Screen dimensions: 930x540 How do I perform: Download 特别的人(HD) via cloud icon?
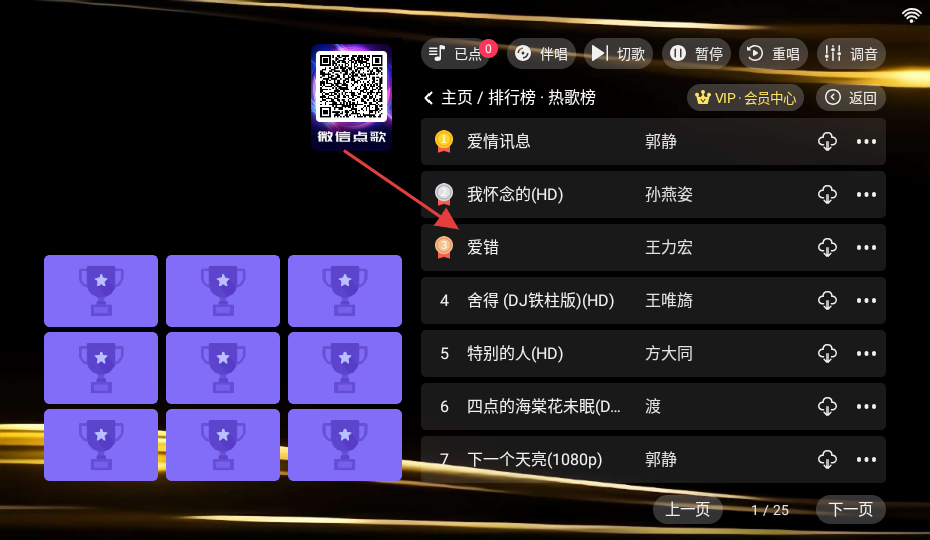(827, 354)
